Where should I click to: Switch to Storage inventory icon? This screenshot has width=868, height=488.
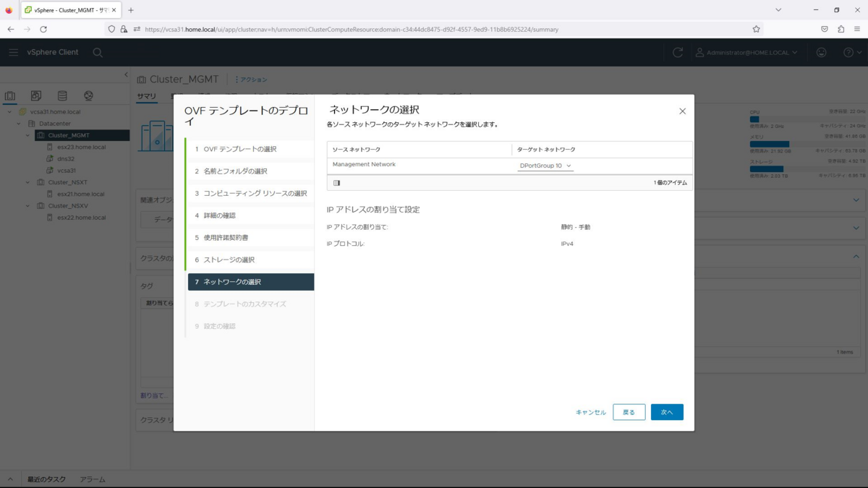click(62, 95)
